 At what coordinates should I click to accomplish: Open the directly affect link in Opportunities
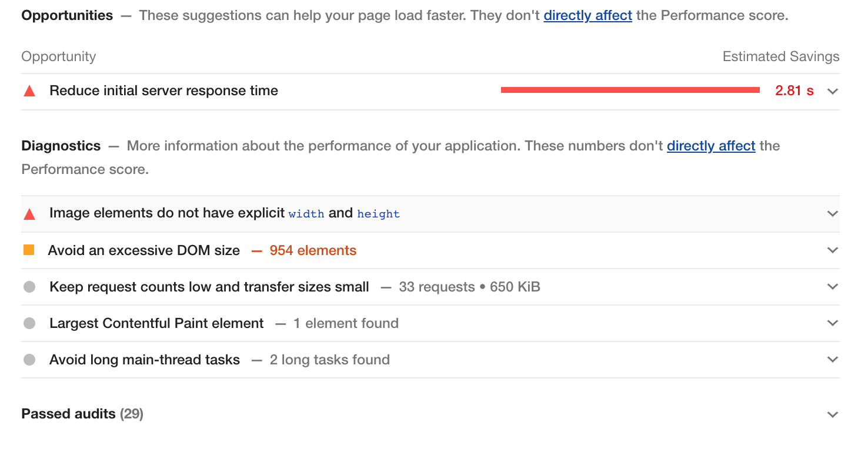(587, 16)
